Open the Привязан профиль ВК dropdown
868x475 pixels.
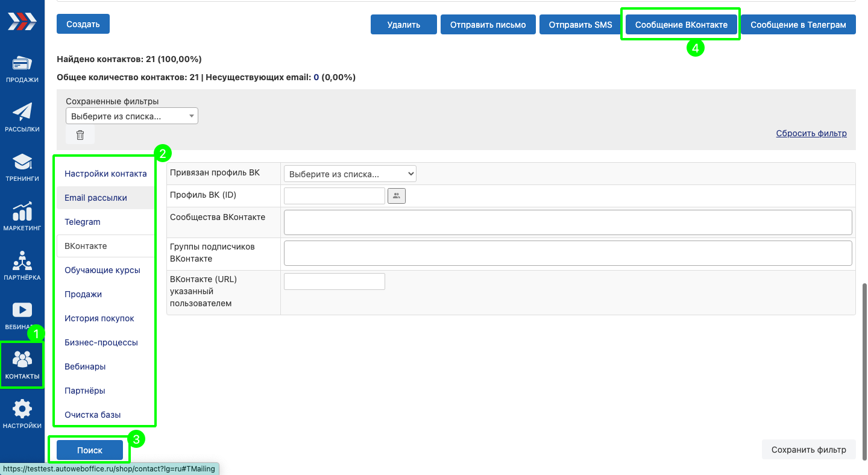350,174
